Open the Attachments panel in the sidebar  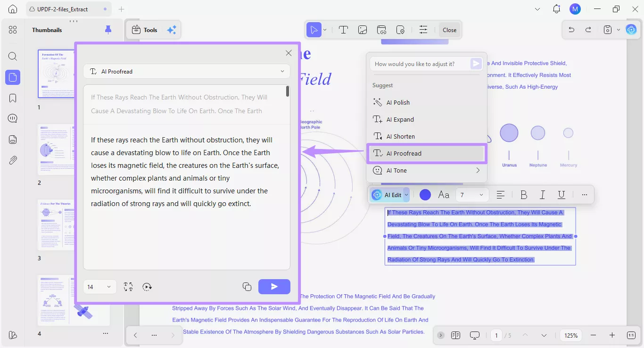13,160
